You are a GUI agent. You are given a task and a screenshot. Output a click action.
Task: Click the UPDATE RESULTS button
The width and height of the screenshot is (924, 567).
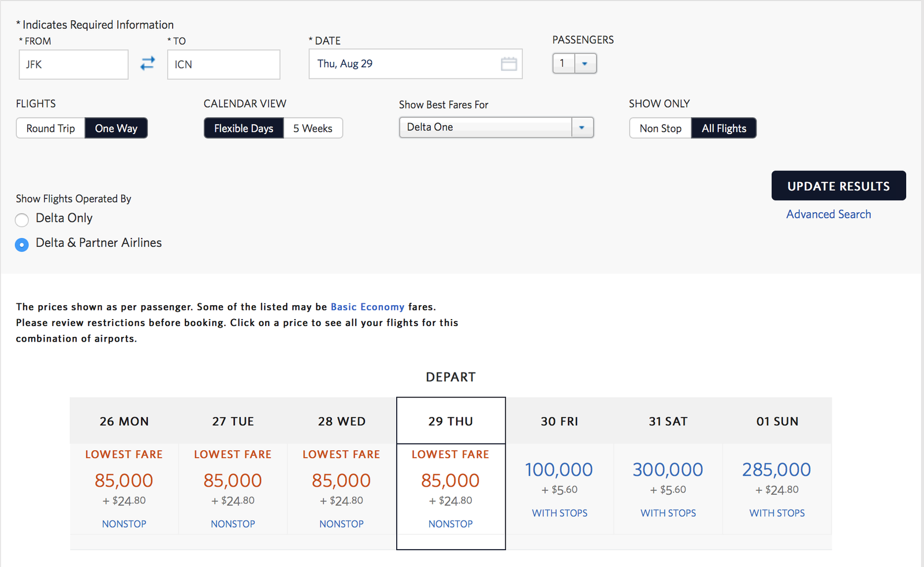[839, 186]
